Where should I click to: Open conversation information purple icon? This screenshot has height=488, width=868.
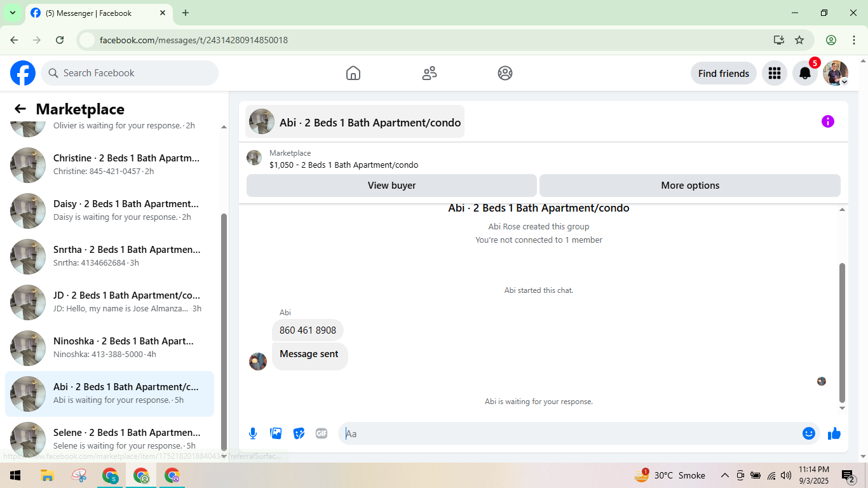828,121
